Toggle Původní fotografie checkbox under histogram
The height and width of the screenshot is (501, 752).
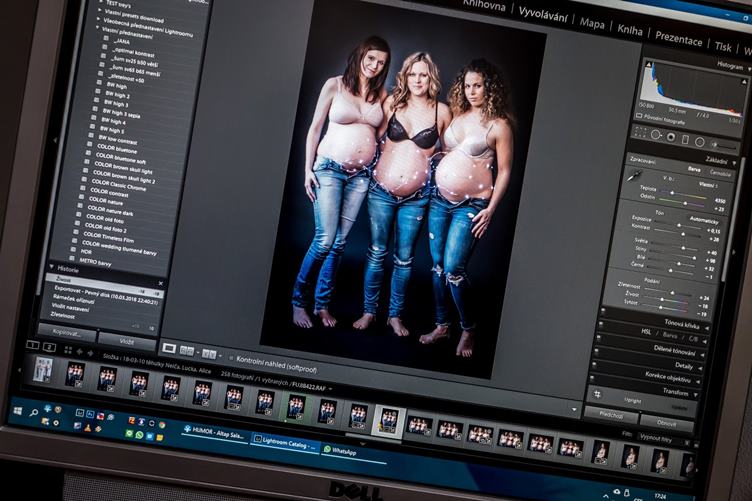pyautogui.click(x=639, y=116)
